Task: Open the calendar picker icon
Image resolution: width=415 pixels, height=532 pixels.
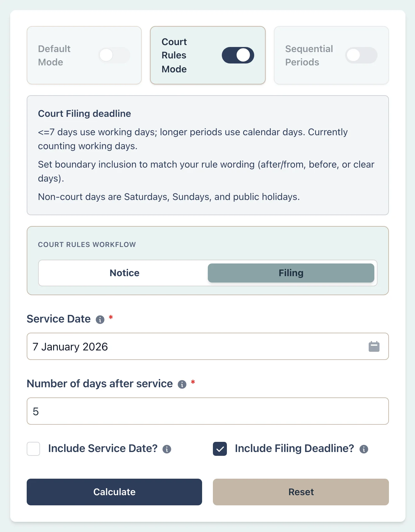Action: (x=374, y=347)
